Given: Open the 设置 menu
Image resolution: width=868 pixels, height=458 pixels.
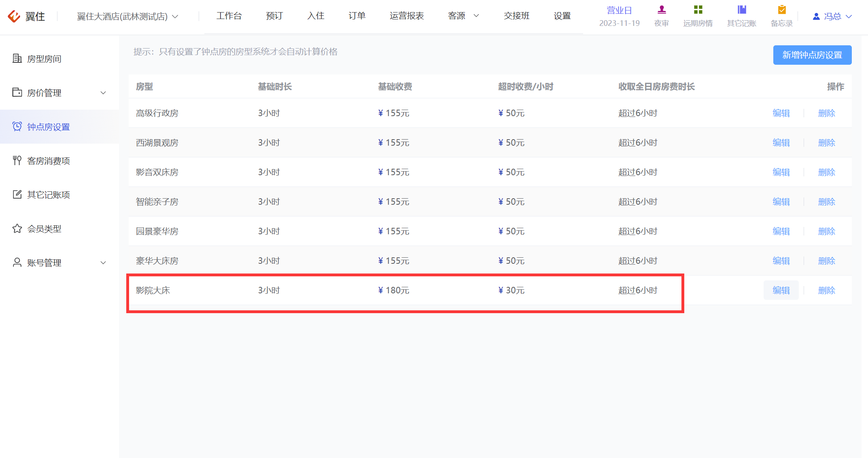Looking at the screenshot, I should (x=562, y=16).
